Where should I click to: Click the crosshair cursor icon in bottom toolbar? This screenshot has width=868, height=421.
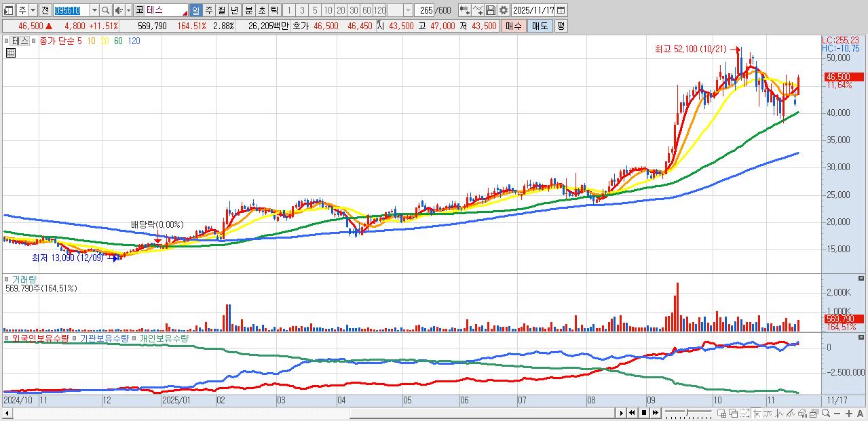pos(757,413)
